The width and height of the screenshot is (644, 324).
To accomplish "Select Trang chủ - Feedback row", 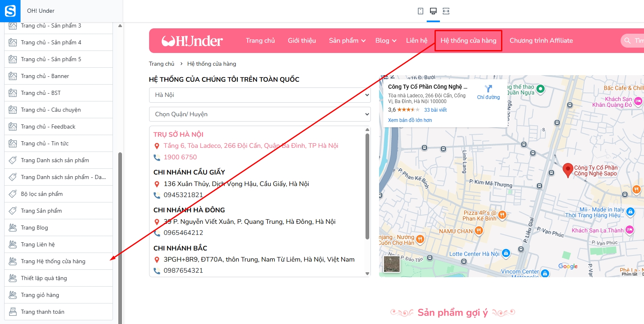I will click(59, 126).
